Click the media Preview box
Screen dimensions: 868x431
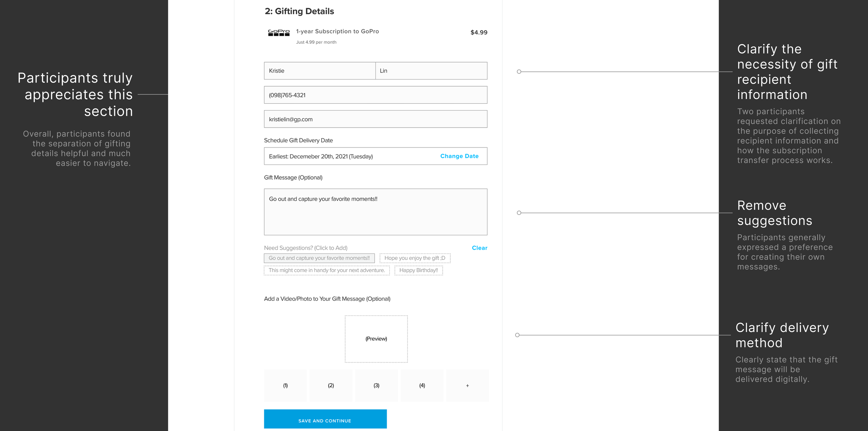click(x=376, y=339)
